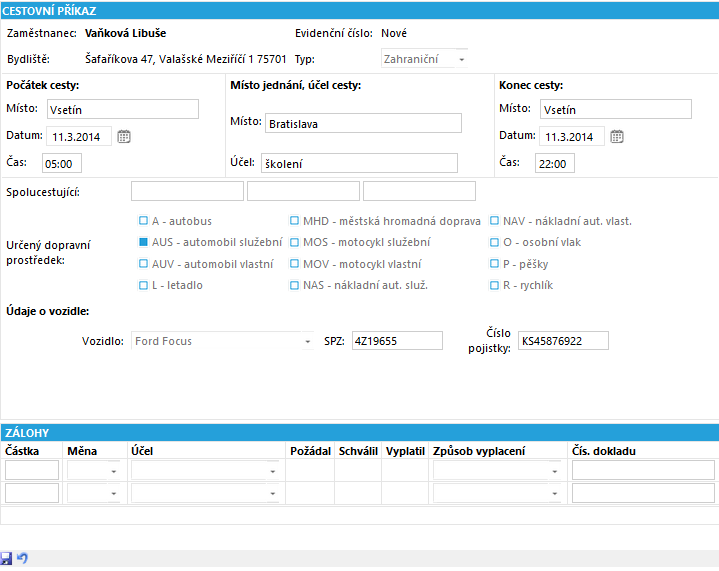Click the undo arrow icon
This screenshot has width=719, height=571.
(x=22, y=558)
